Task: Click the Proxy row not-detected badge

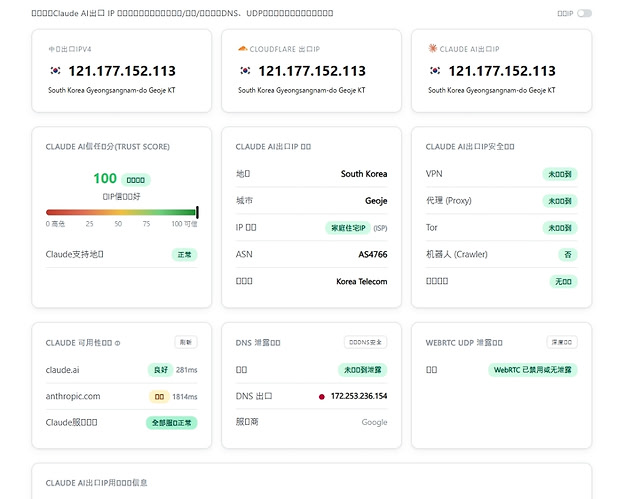Action: 560,201
